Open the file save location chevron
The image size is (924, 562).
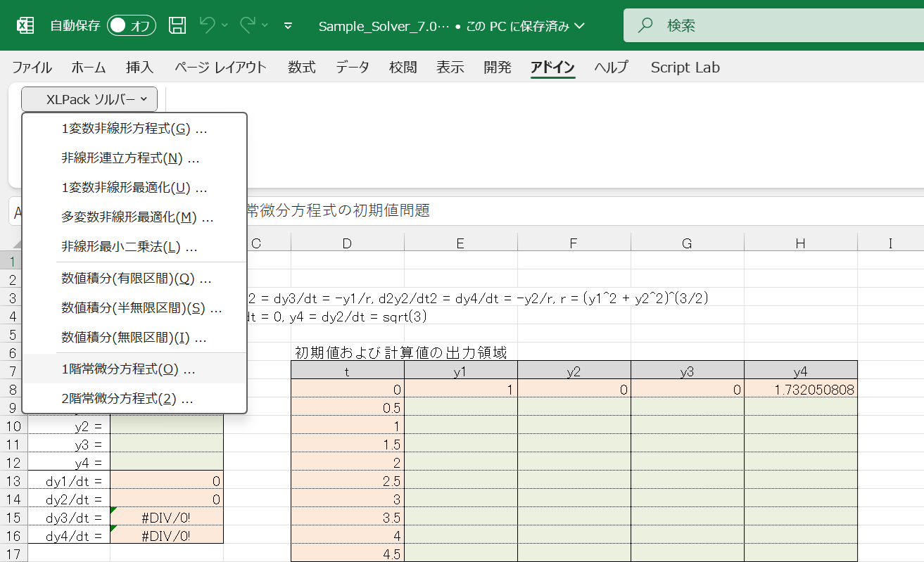coord(580,26)
